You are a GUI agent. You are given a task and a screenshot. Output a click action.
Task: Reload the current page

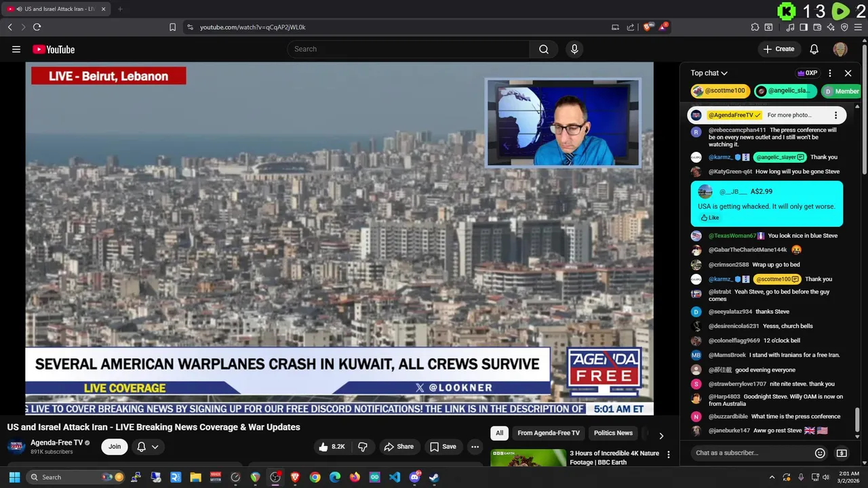[x=37, y=27]
